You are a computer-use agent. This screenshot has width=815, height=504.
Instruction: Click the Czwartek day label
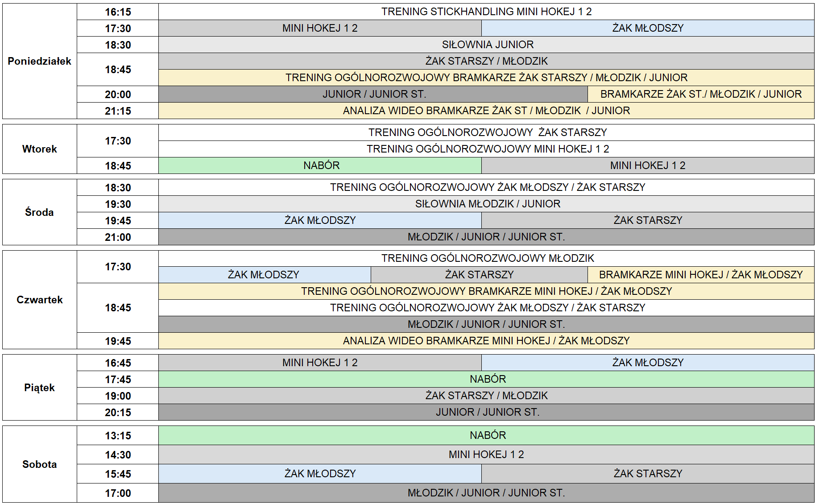tap(39, 300)
